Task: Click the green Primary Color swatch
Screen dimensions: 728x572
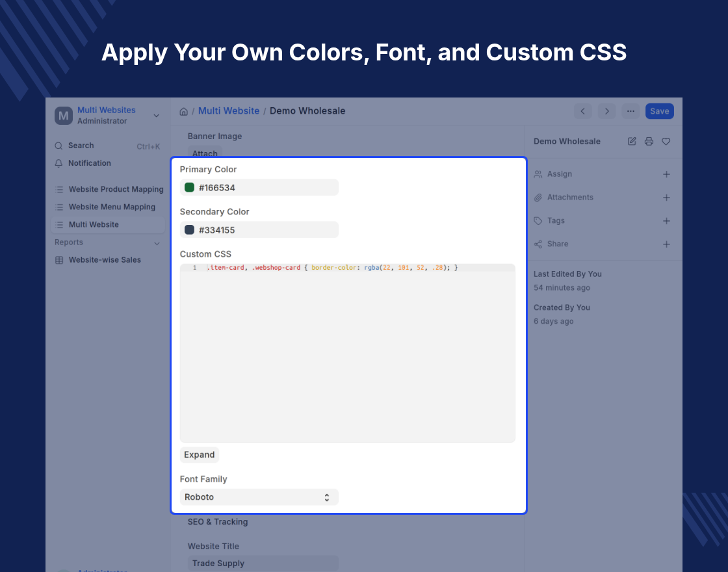Action: 189,188
